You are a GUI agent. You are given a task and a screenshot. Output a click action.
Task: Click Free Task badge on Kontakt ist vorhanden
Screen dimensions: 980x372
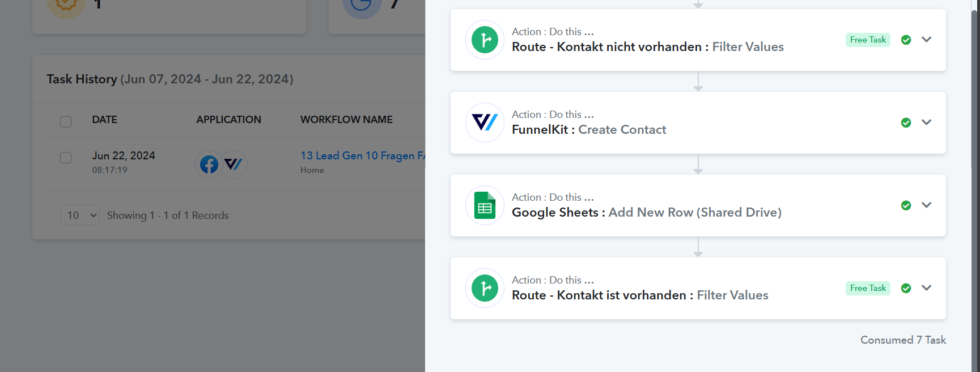(868, 288)
